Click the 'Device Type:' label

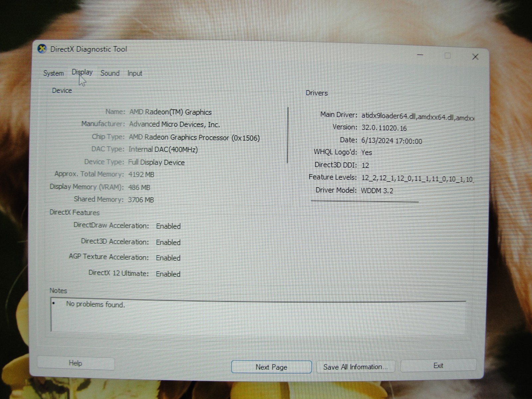pyautogui.click(x=104, y=162)
